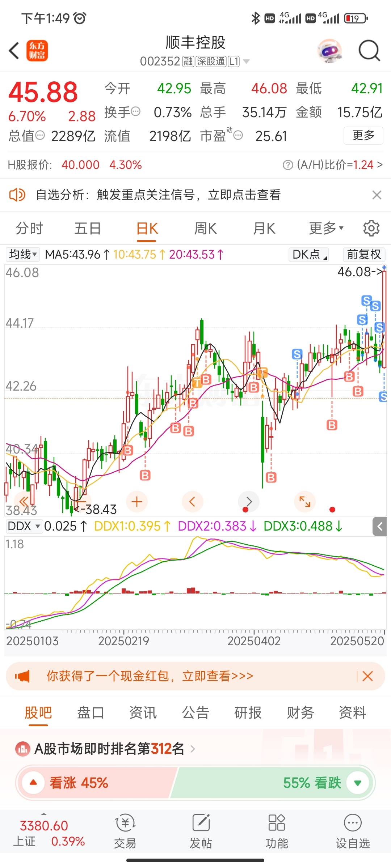Viewport: 391px width, 868px height.
Task: Open the 资料 tab
Action: tap(353, 712)
